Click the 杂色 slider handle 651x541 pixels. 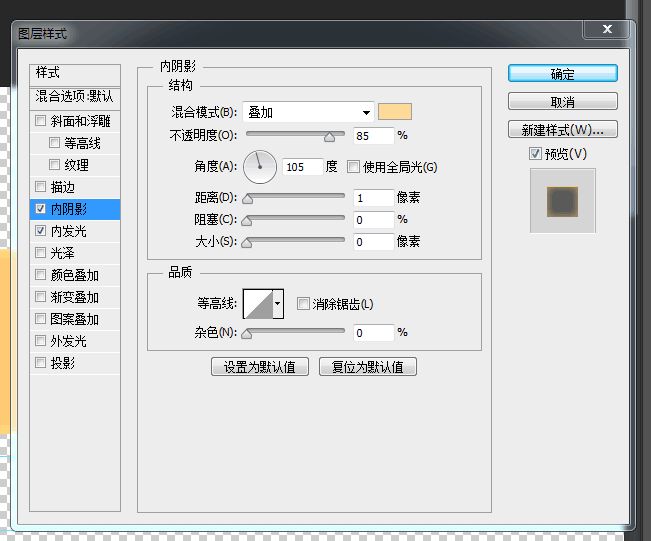247,334
